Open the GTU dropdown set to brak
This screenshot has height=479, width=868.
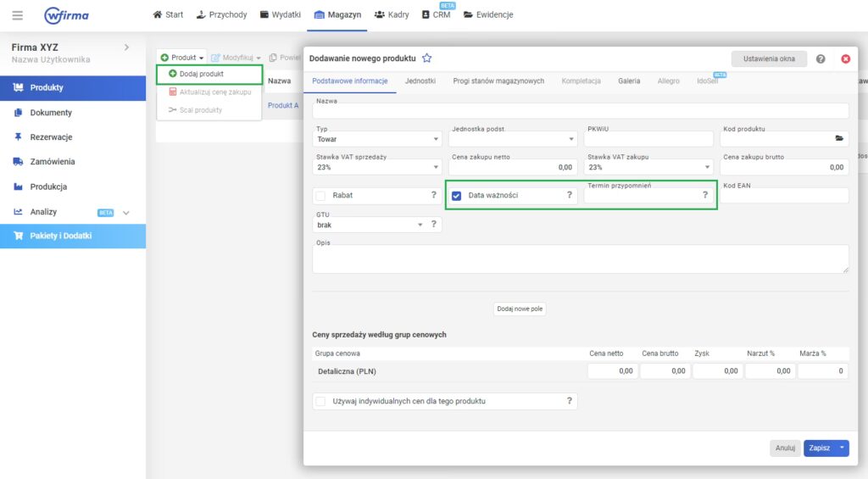(x=369, y=225)
